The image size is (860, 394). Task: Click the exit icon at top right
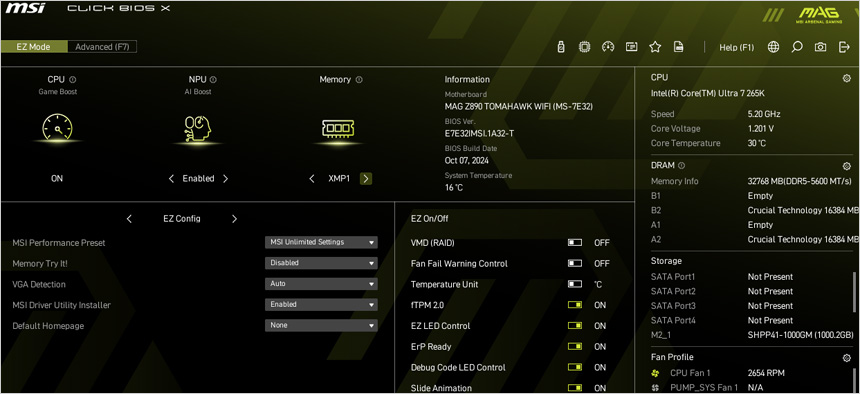point(844,47)
